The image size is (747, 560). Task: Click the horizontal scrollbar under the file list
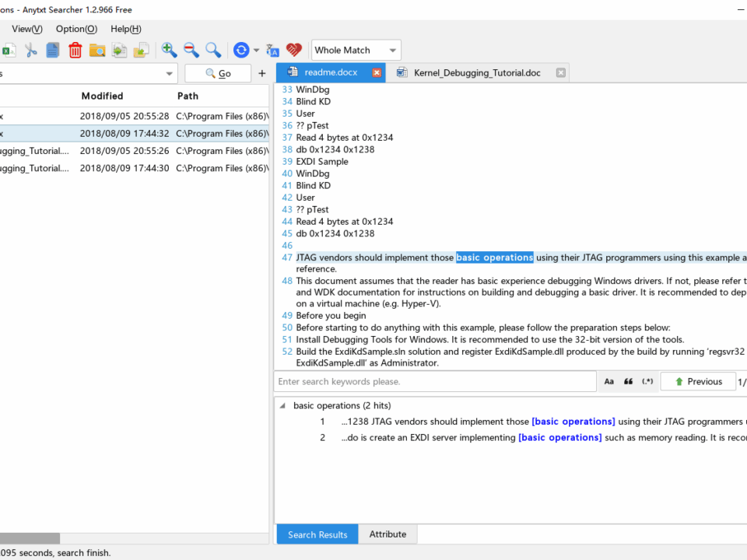point(30,538)
